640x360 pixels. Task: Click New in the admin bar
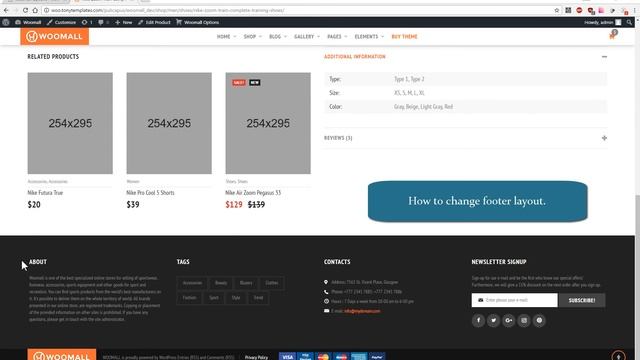pos(124,22)
